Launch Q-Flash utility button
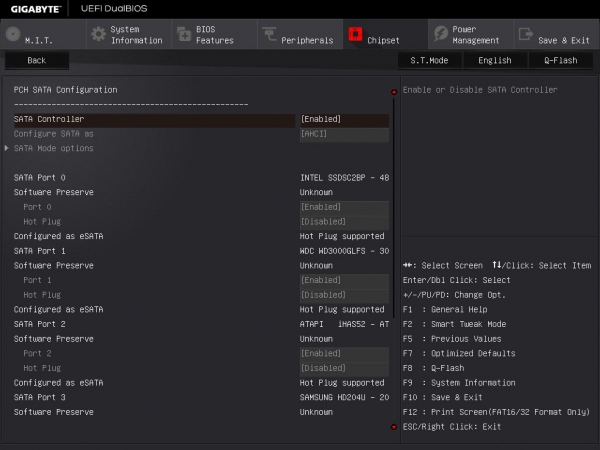 pyautogui.click(x=561, y=60)
